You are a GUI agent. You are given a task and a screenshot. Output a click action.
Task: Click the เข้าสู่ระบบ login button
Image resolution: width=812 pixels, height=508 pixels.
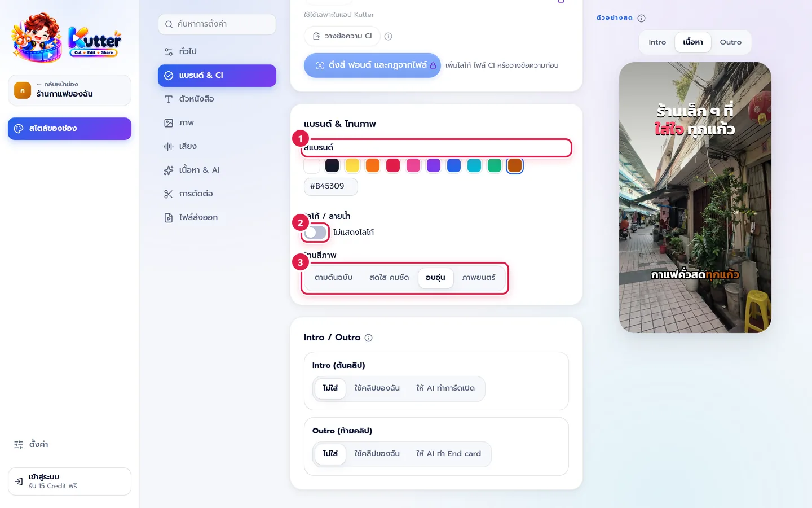tap(69, 481)
